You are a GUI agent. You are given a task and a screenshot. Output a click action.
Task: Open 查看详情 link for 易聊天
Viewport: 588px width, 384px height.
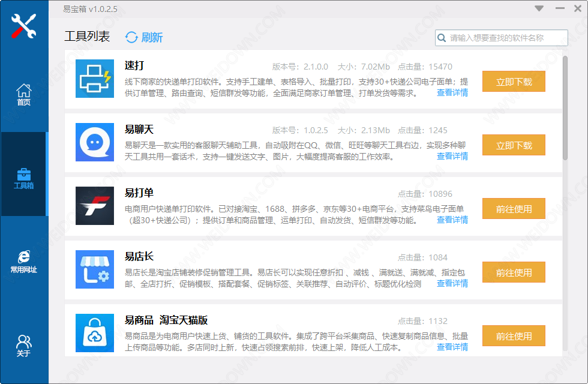[452, 156]
